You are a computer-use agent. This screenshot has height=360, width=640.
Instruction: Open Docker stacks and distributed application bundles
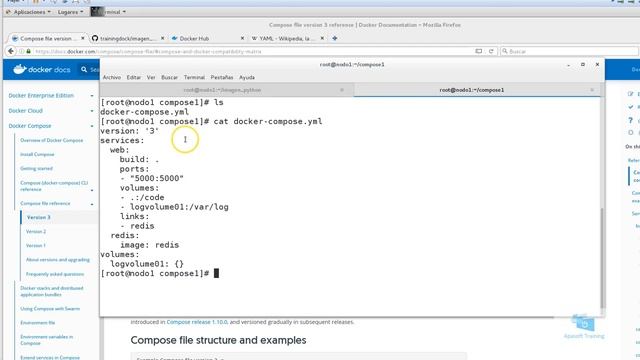[x=52, y=291]
